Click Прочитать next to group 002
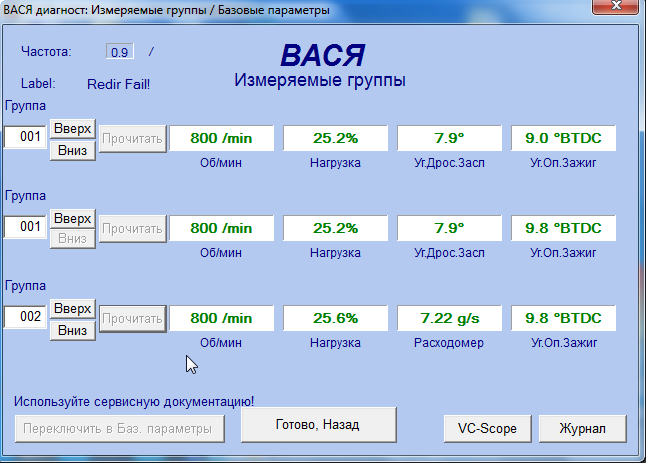 pos(132,318)
